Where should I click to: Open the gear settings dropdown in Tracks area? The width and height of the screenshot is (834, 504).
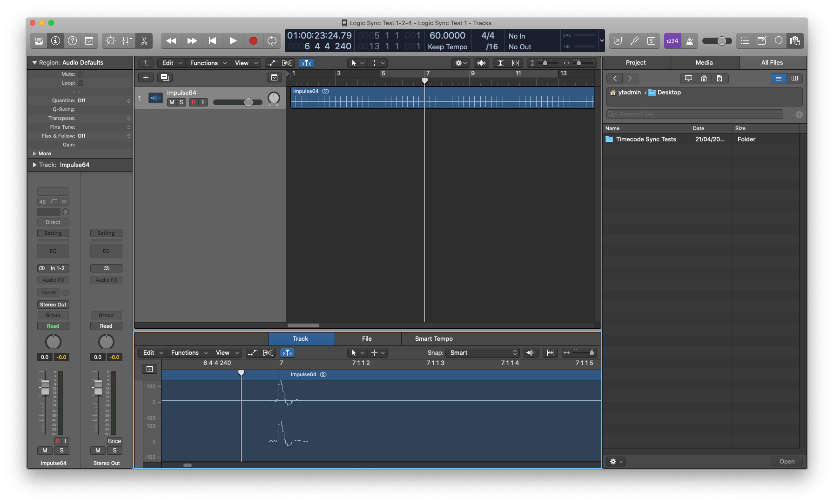click(x=461, y=63)
